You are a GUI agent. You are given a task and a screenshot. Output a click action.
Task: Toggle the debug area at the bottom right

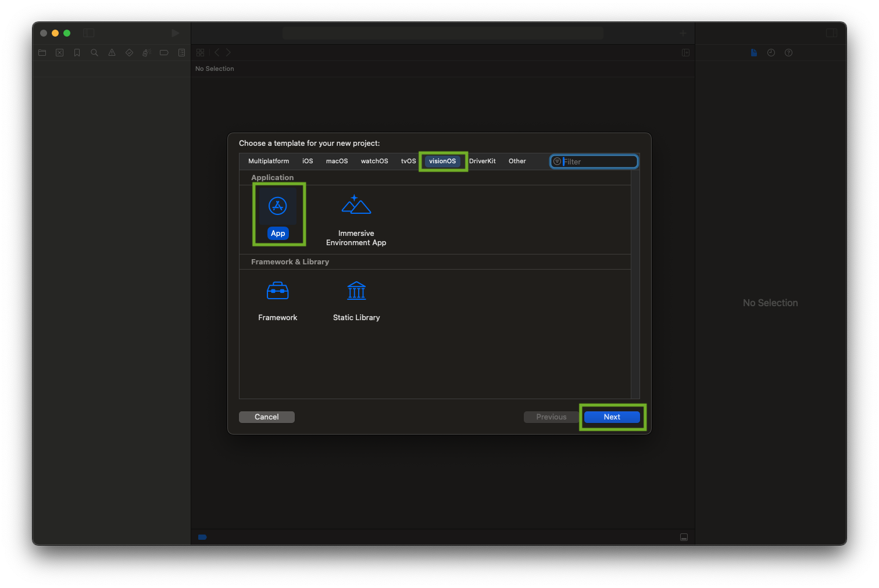[684, 537]
